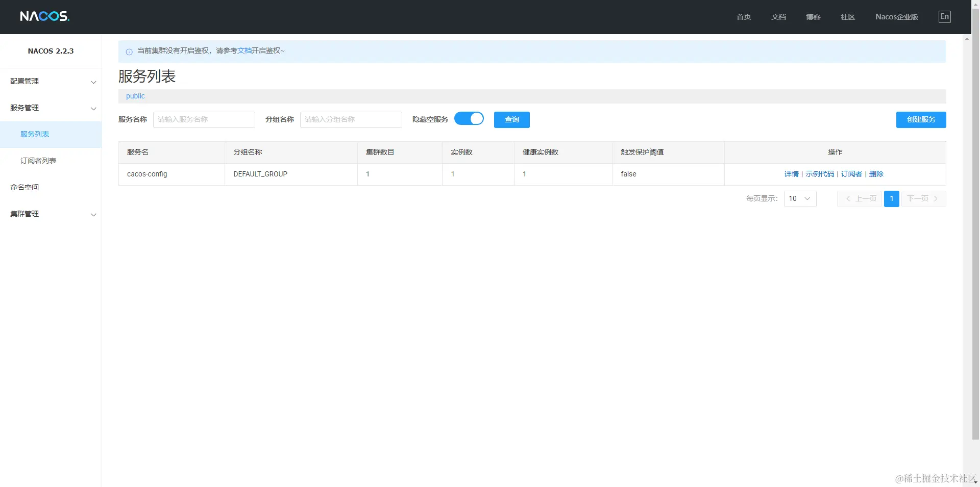Image resolution: width=980 pixels, height=487 pixels.
Task: Toggle the hide empty services switch
Action: pos(469,119)
